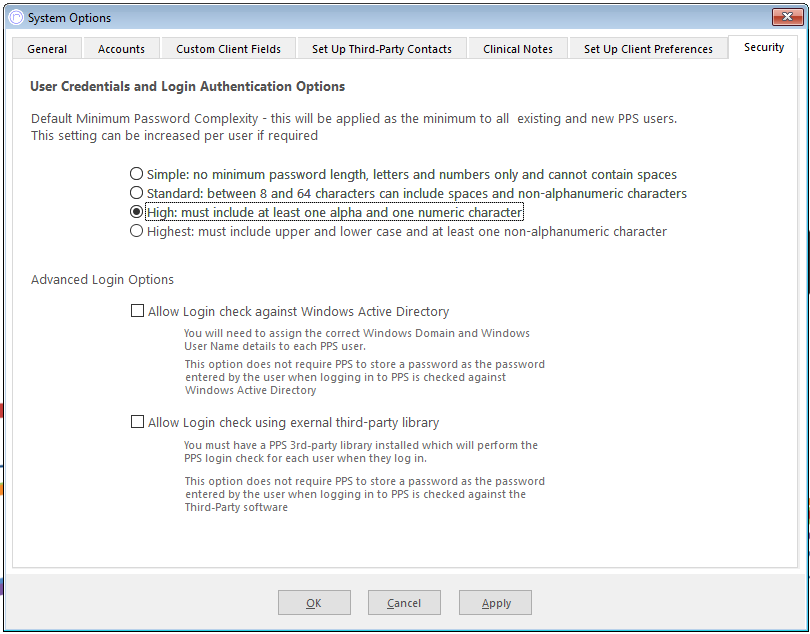
Task: Switch to the Clinical Notes tab
Action: tap(518, 49)
